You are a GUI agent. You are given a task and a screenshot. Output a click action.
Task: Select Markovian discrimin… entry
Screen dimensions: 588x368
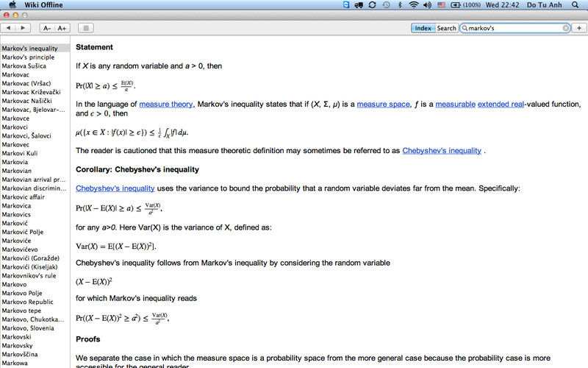(x=35, y=188)
